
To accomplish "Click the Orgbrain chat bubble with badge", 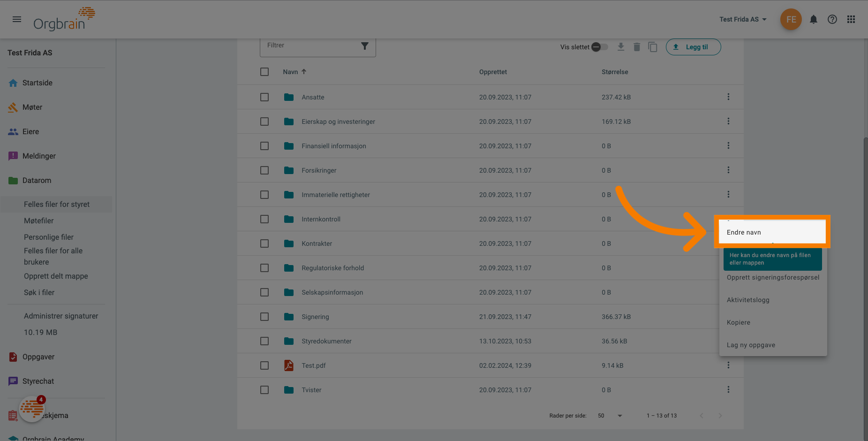I will 32,409.
